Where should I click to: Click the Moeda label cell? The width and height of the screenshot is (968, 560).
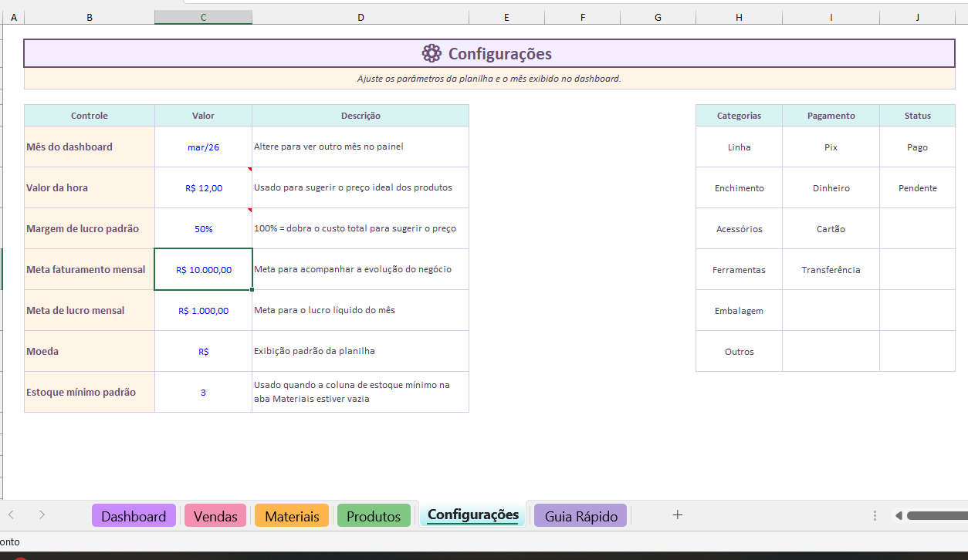point(90,351)
